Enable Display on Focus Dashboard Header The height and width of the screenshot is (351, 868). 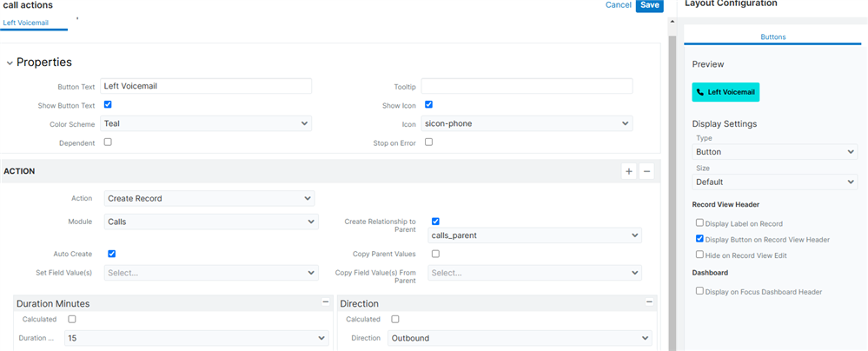(x=700, y=292)
